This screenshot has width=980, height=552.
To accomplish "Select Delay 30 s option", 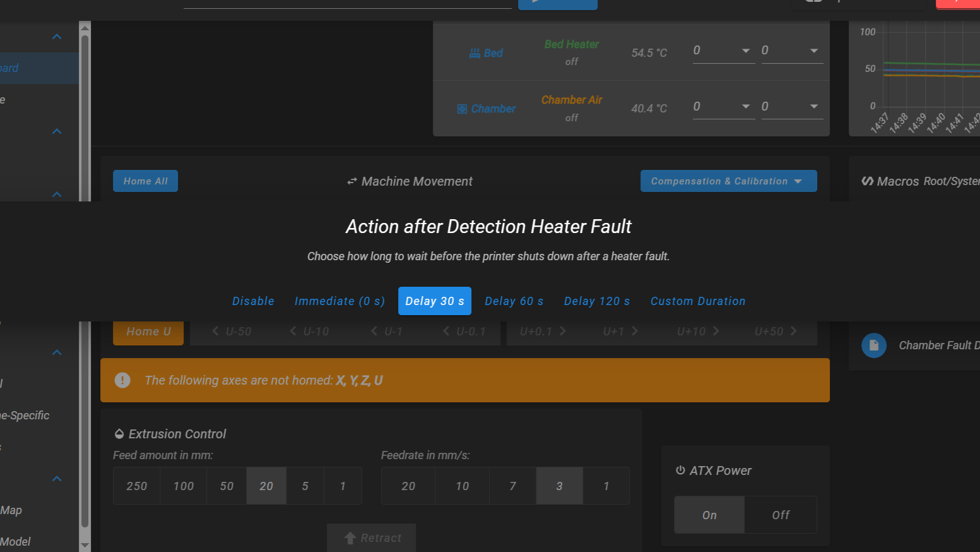I will (435, 301).
